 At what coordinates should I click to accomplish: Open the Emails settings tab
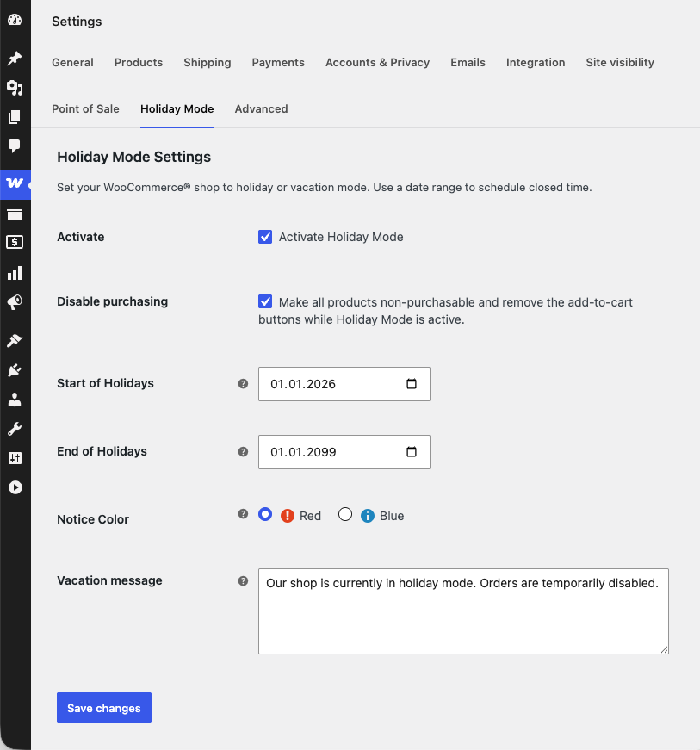click(x=468, y=62)
